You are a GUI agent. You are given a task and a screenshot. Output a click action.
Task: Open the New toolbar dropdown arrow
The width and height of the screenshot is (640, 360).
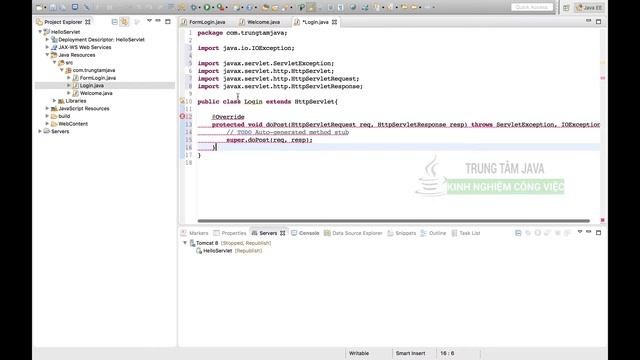coord(45,8)
